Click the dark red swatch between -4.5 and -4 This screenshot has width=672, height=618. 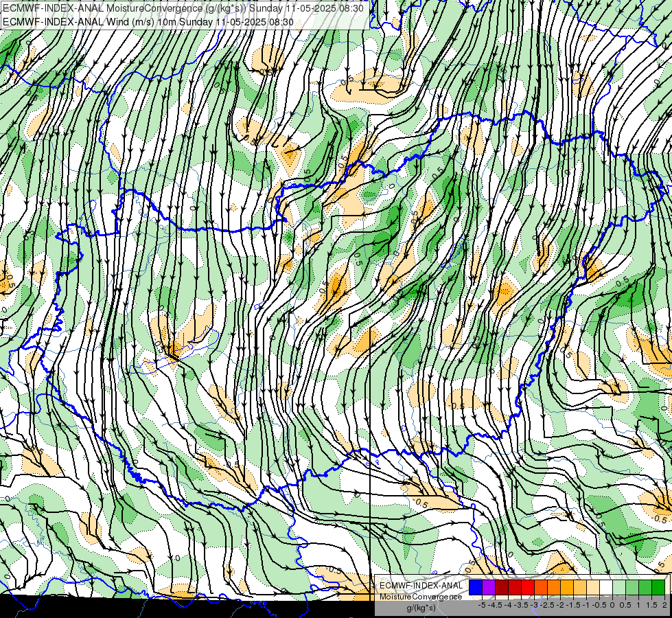pos(502,587)
